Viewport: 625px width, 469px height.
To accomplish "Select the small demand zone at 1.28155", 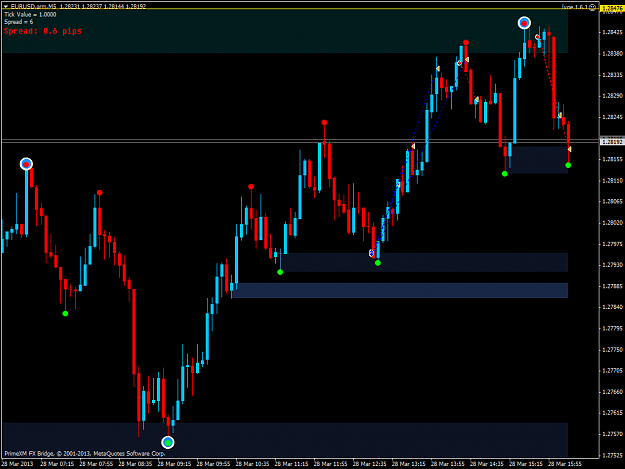I will (x=539, y=160).
